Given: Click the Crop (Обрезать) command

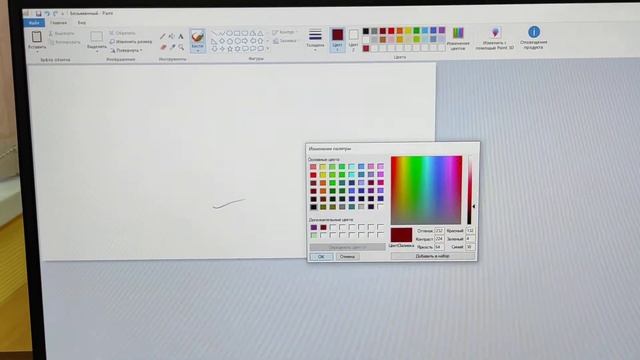Looking at the screenshot, I should [122, 33].
